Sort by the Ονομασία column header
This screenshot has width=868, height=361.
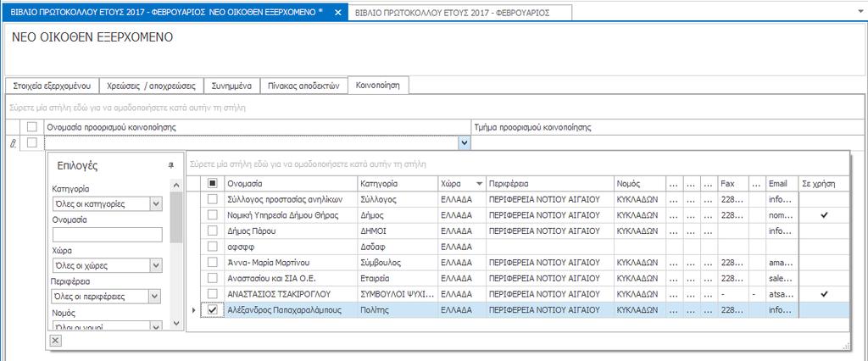tap(291, 183)
